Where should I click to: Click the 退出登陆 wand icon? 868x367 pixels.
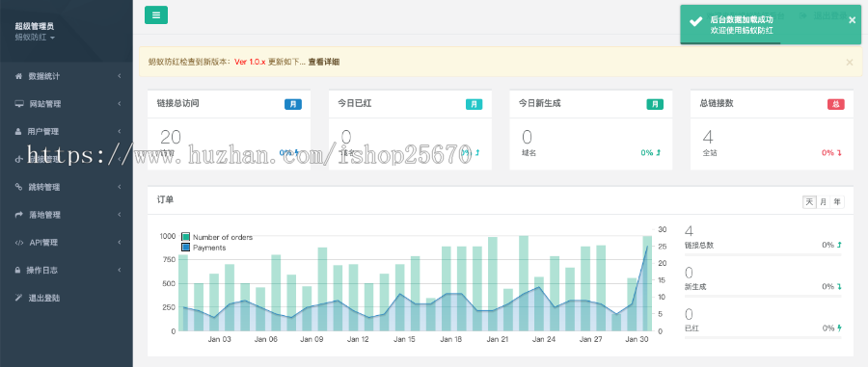[x=18, y=298]
